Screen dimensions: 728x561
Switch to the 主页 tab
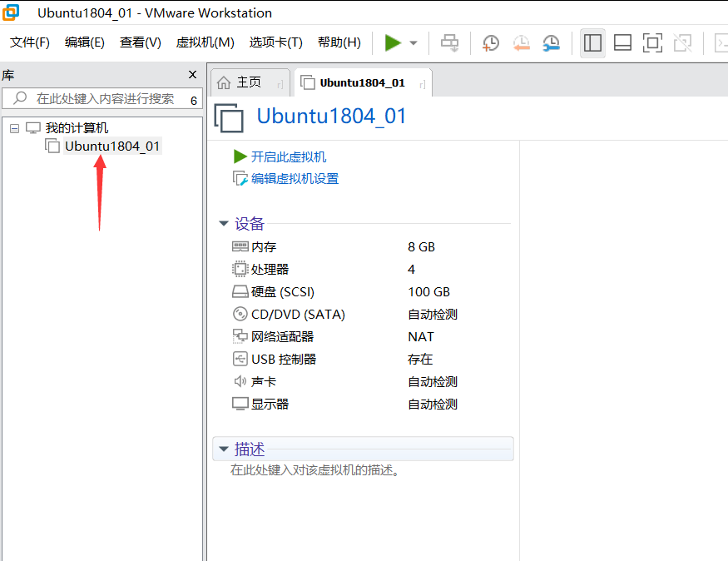click(x=250, y=82)
